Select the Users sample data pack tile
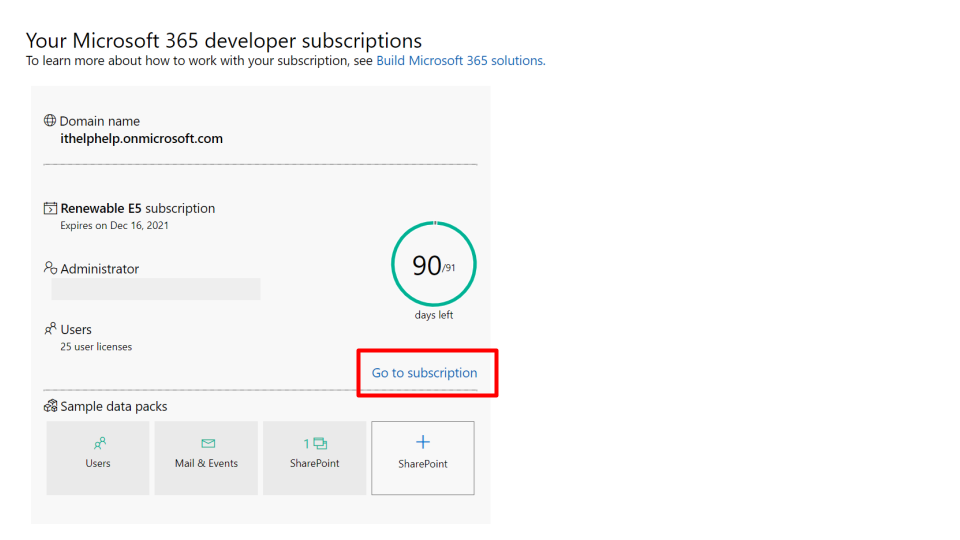Image resolution: width=960 pixels, height=540 pixels. pyautogui.click(x=98, y=458)
